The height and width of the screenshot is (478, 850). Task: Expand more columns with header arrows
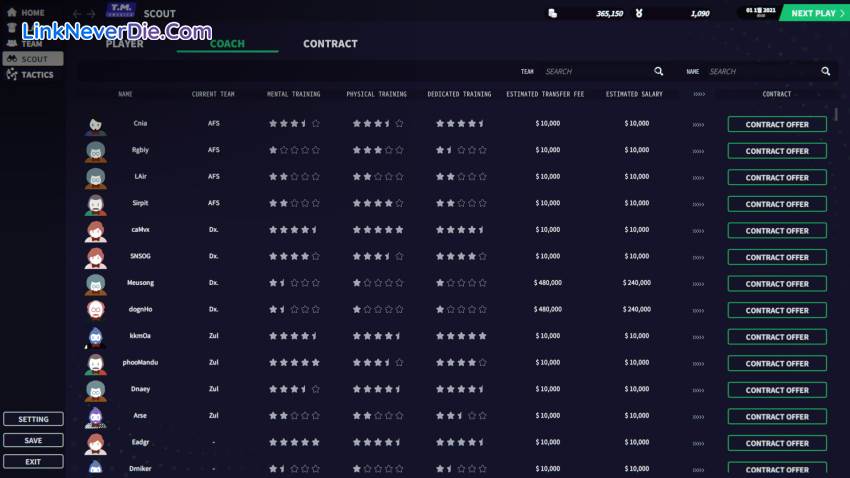698,95
